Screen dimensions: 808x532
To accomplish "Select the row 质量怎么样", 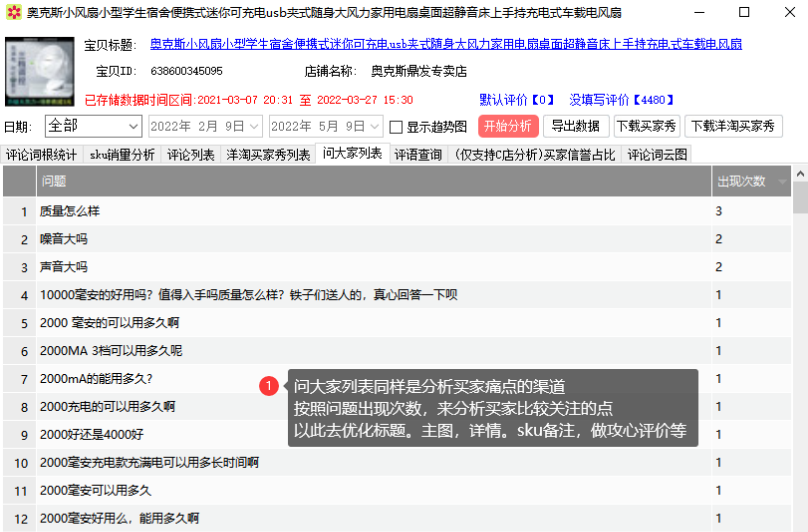I will point(70,212).
